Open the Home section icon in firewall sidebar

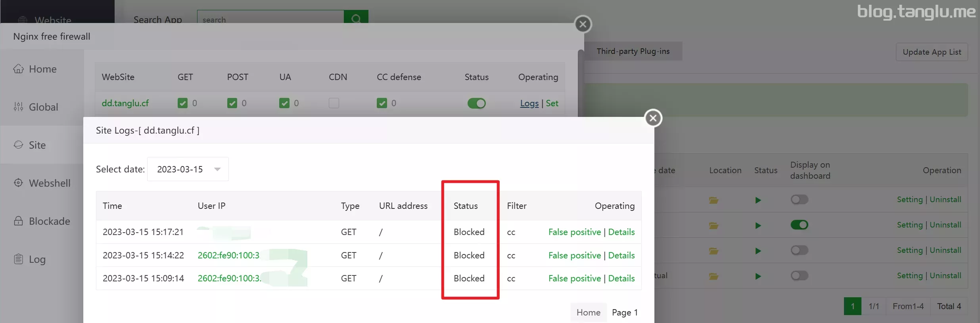pyautogui.click(x=18, y=69)
